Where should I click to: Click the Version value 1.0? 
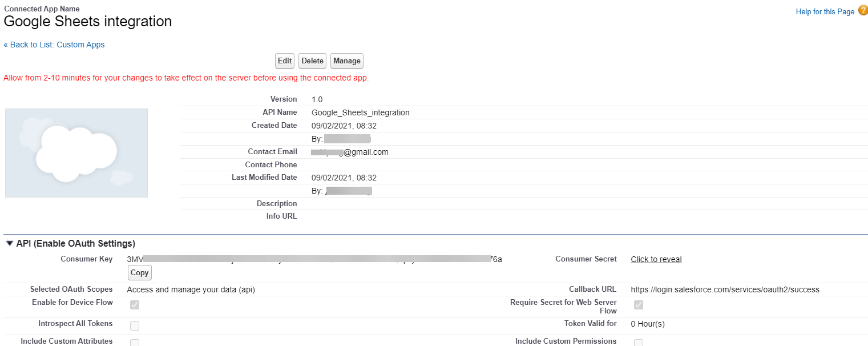317,99
